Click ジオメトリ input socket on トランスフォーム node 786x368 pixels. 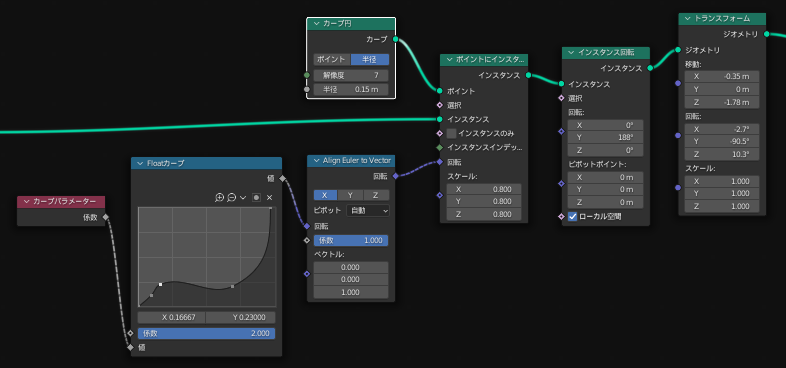[x=678, y=50]
